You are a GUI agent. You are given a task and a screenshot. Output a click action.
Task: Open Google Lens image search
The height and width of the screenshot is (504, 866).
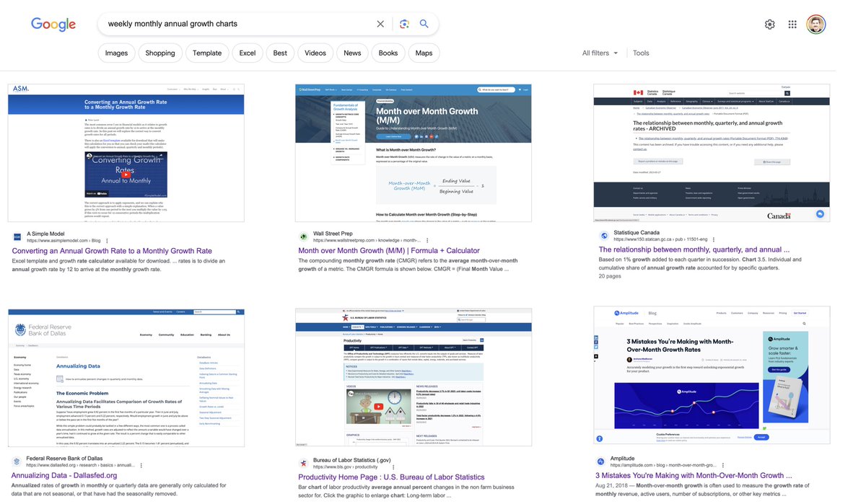pyautogui.click(x=404, y=24)
